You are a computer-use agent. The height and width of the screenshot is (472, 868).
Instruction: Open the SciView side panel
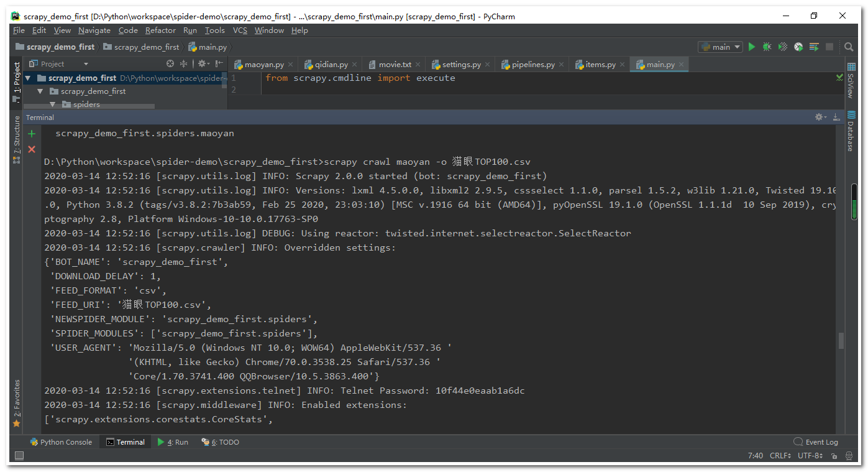[x=851, y=81]
